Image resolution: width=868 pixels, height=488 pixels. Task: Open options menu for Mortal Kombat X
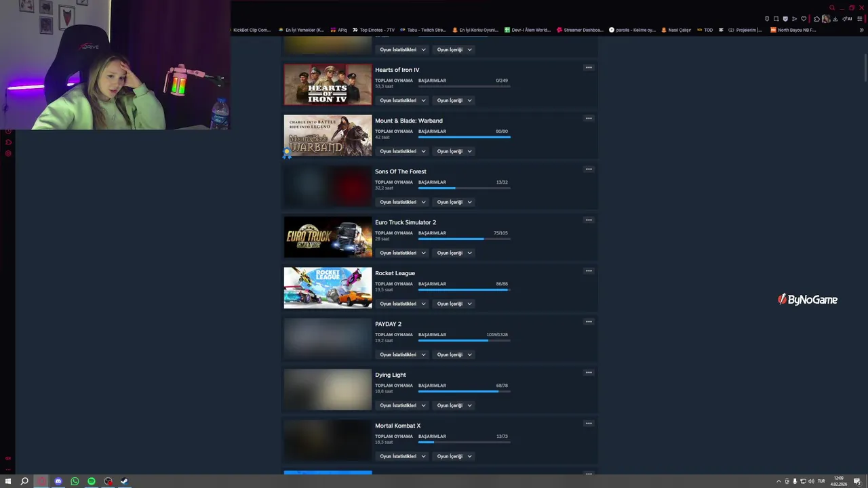pyautogui.click(x=589, y=424)
